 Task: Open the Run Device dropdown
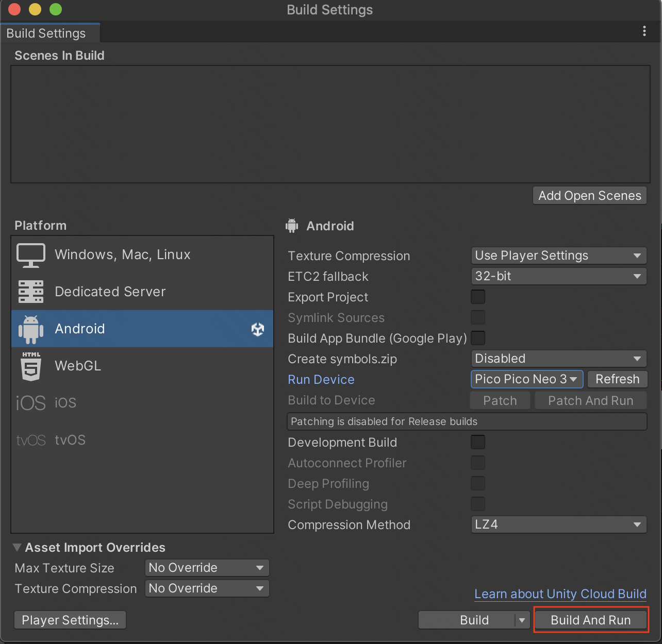pos(527,379)
